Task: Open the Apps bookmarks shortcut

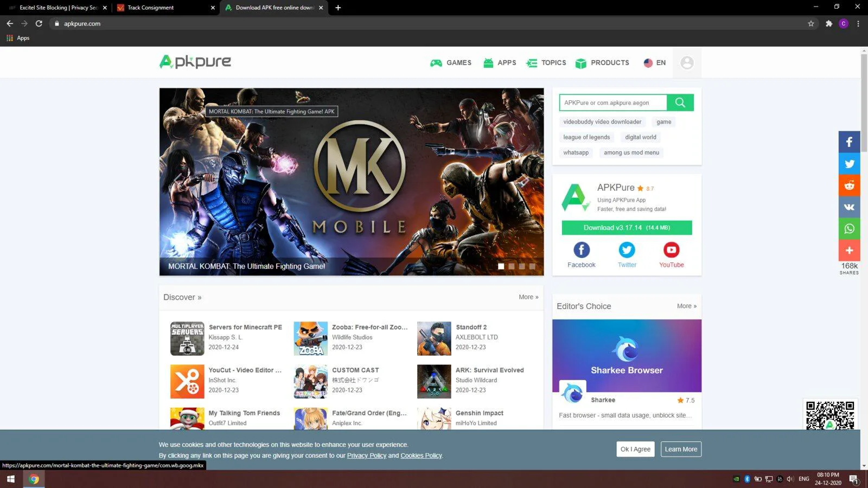Action: point(18,38)
